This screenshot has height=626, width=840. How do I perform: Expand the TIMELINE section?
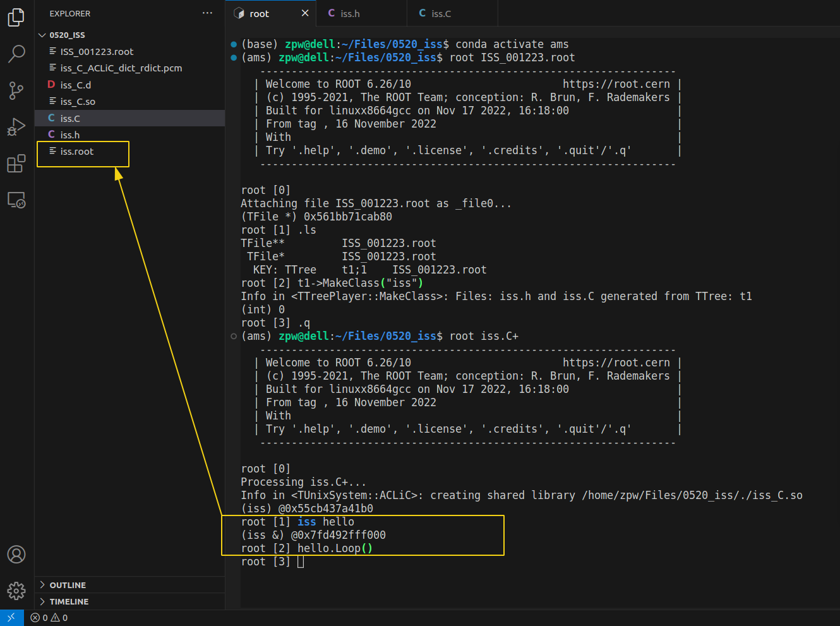130,601
